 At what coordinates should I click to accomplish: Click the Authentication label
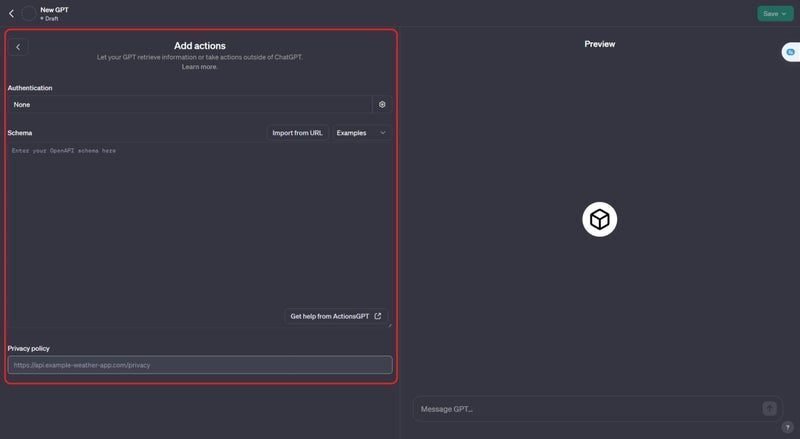click(x=30, y=88)
